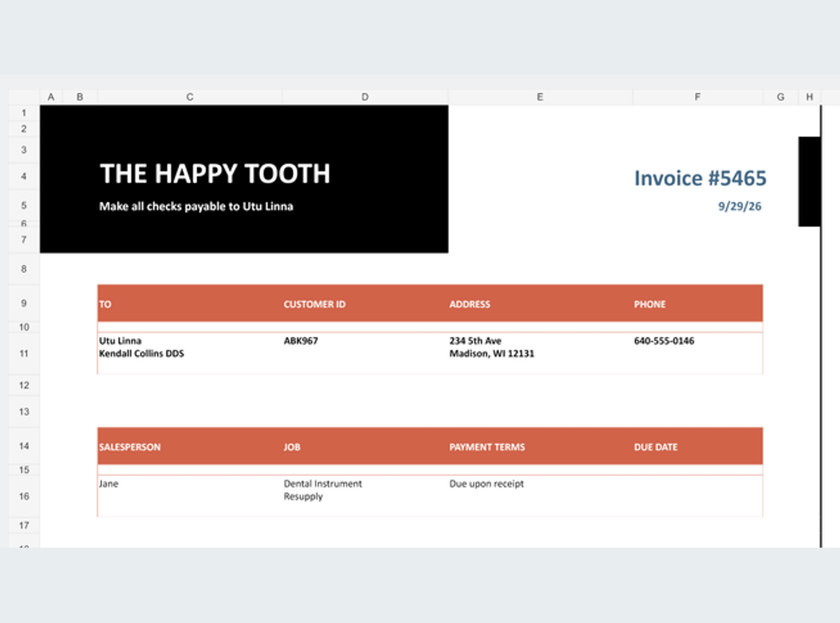Select column D header
Viewport: 840px width, 623px height.
365,97
